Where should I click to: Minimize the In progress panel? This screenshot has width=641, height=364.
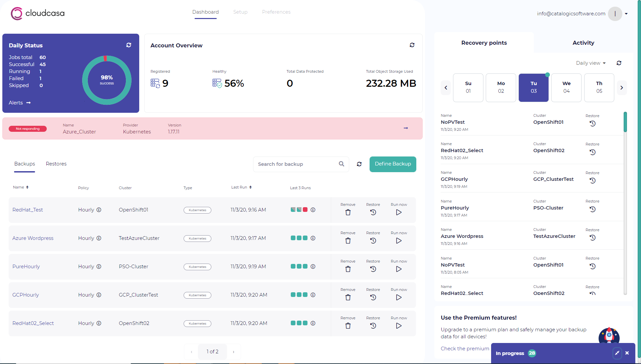617,353
